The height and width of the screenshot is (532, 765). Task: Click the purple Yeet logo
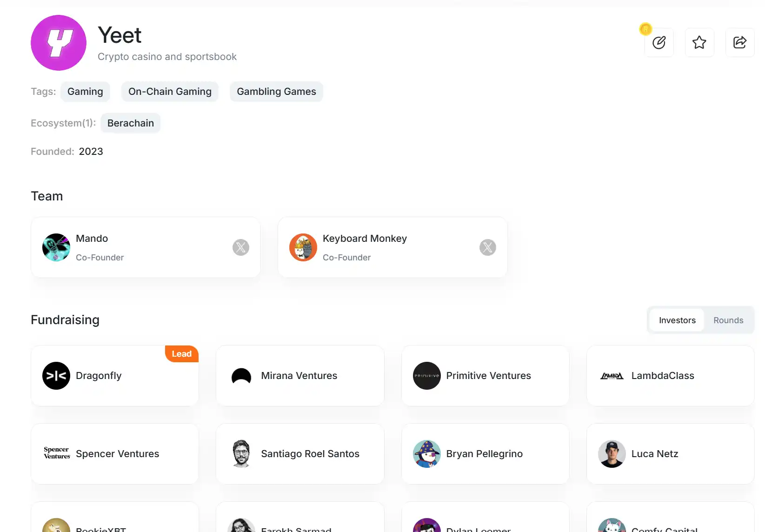[x=59, y=43]
